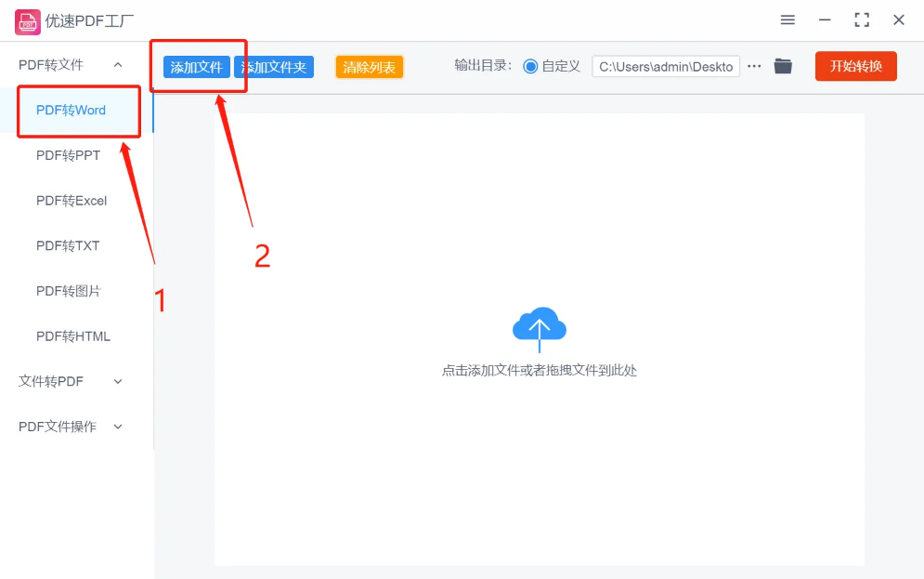Click the 优速PDF工厂 app logo icon

pos(27,20)
